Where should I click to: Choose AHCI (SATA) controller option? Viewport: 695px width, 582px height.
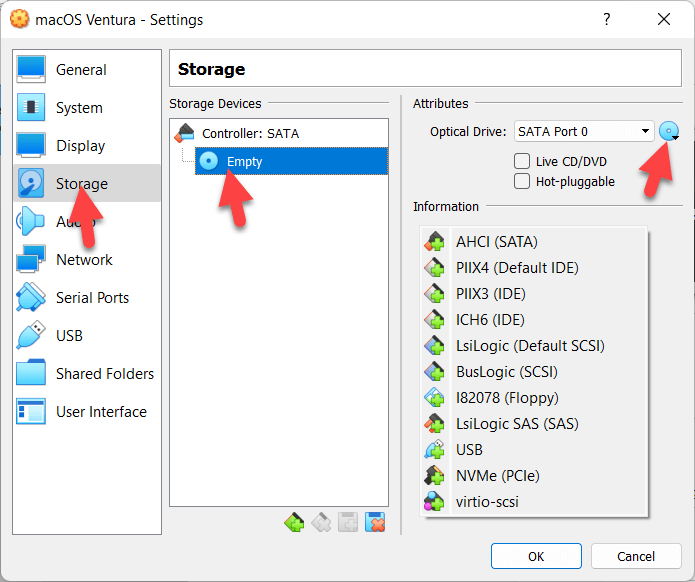click(x=496, y=242)
